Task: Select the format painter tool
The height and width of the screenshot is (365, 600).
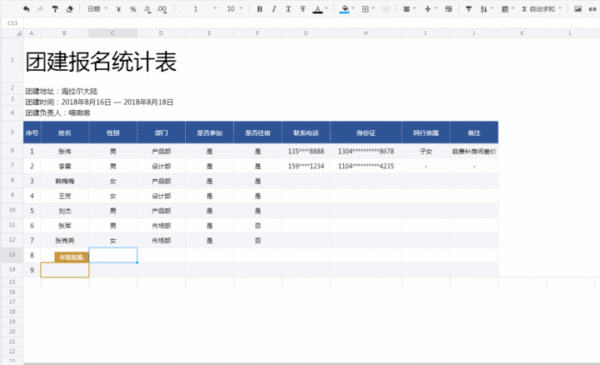Action: (x=55, y=9)
